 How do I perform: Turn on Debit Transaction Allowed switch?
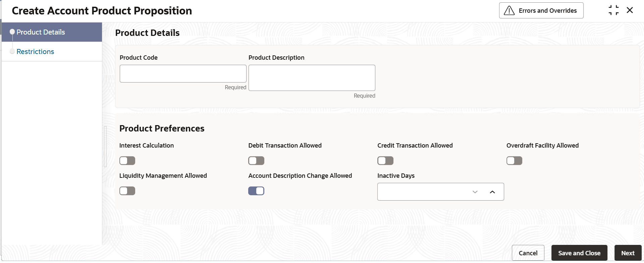coord(256,161)
